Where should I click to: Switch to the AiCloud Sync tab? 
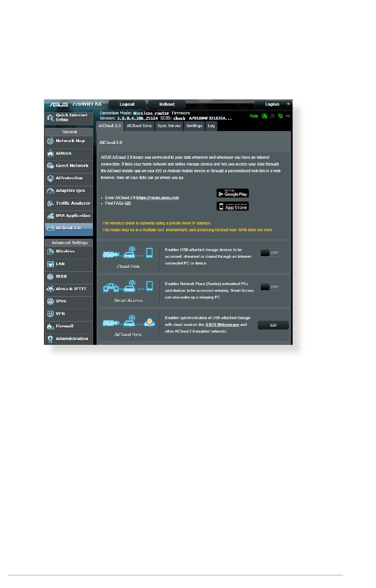pyautogui.click(x=139, y=126)
